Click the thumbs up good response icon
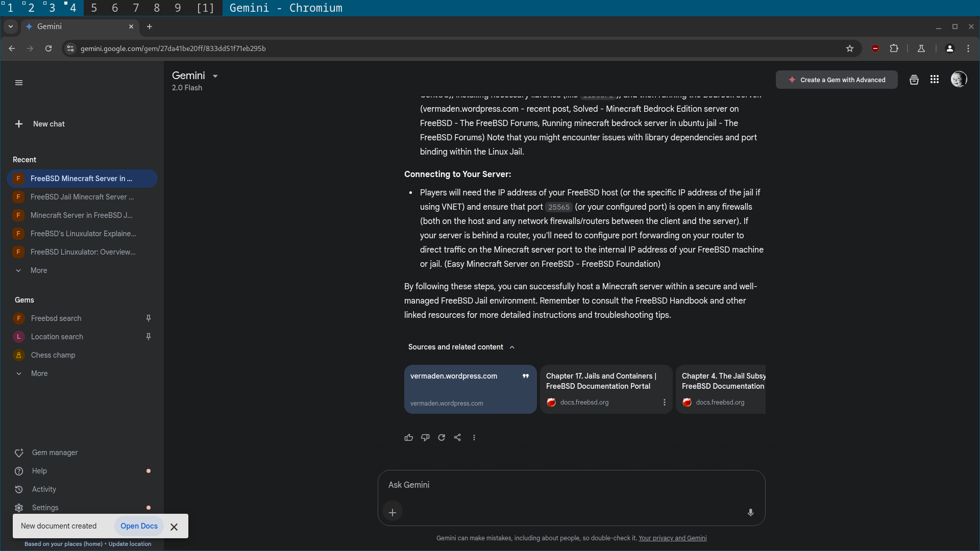This screenshot has height=551, width=980. pos(408,437)
